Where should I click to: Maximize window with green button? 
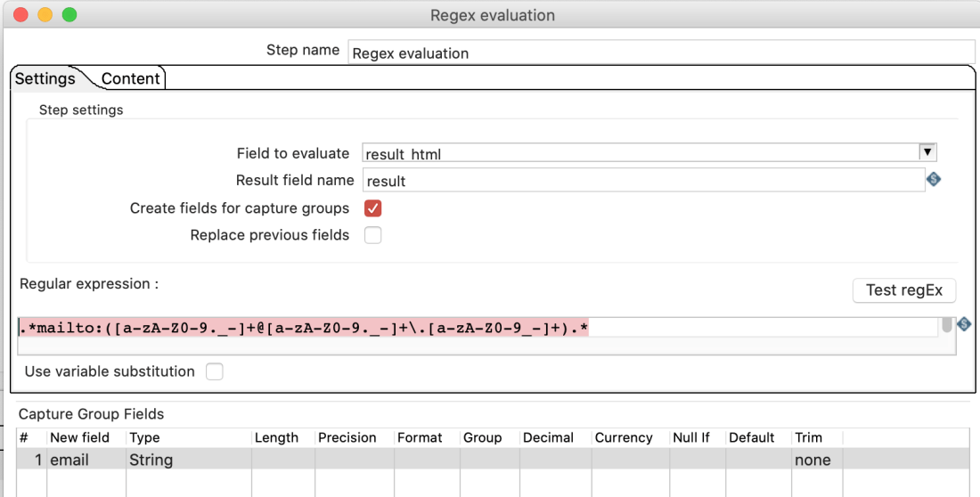[x=69, y=15]
